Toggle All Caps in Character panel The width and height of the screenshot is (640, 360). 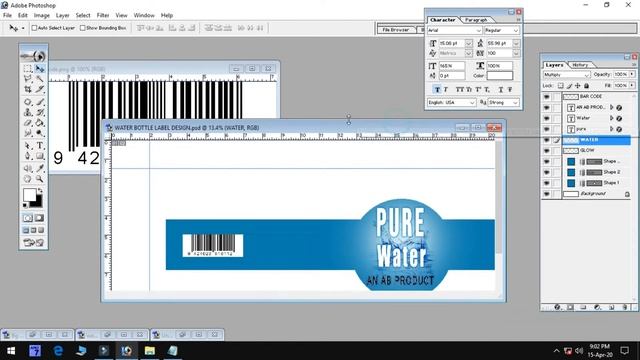point(460,89)
